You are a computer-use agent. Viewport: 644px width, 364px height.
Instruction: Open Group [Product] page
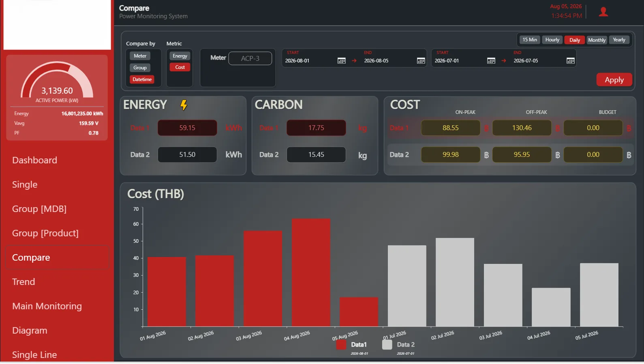(45, 233)
